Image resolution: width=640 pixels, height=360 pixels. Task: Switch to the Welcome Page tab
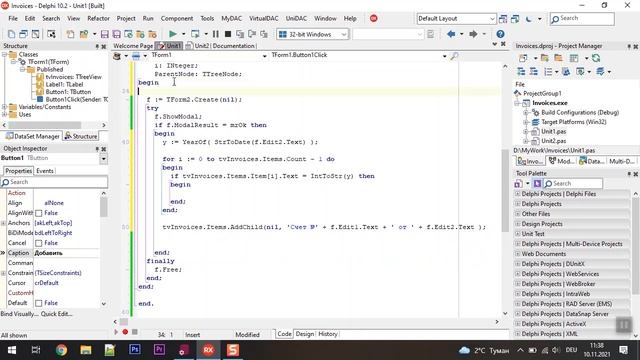[133, 46]
